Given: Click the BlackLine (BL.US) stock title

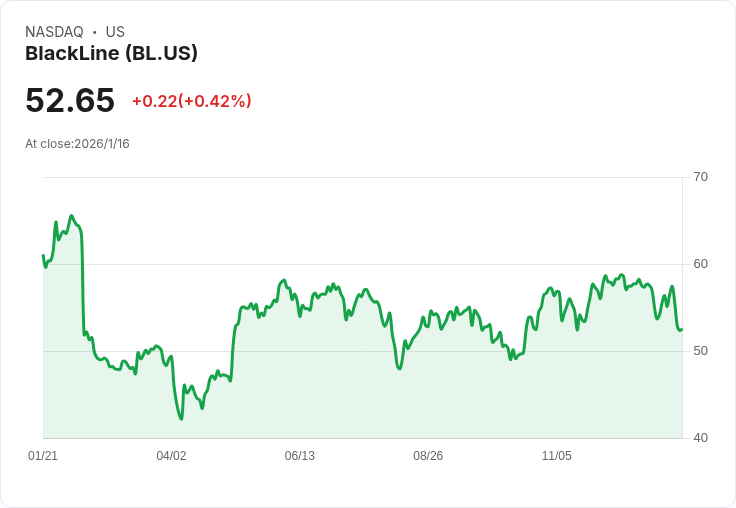Looking at the screenshot, I should (x=111, y=53).
